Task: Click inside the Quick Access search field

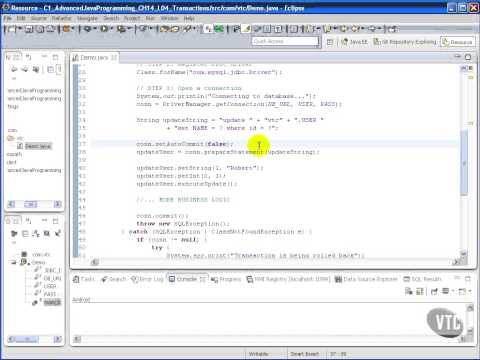Action: 285,41
